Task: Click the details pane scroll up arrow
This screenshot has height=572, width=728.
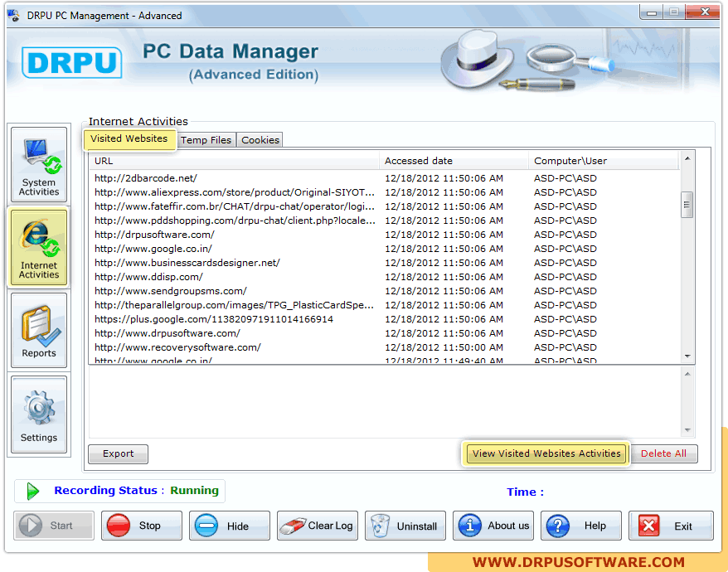Action: (687, 374)
